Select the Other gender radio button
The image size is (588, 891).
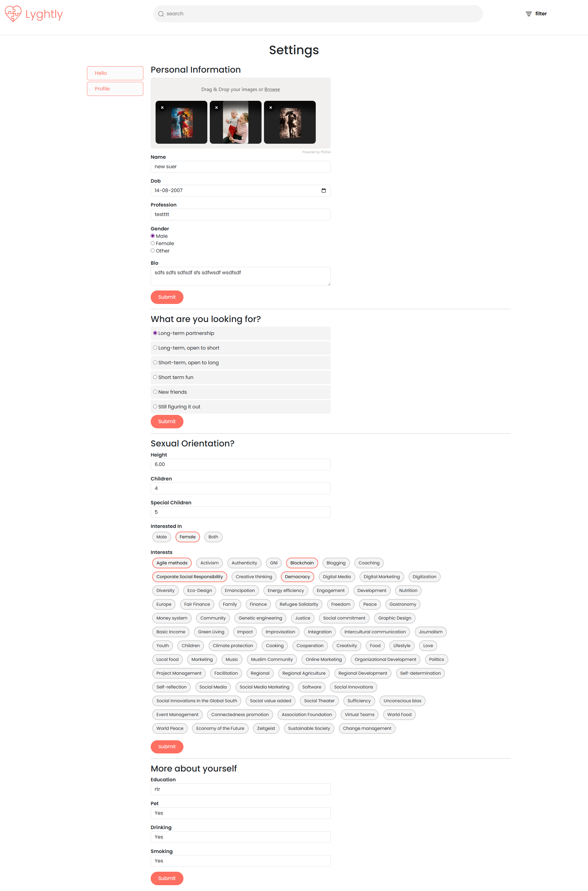(153, 251)
